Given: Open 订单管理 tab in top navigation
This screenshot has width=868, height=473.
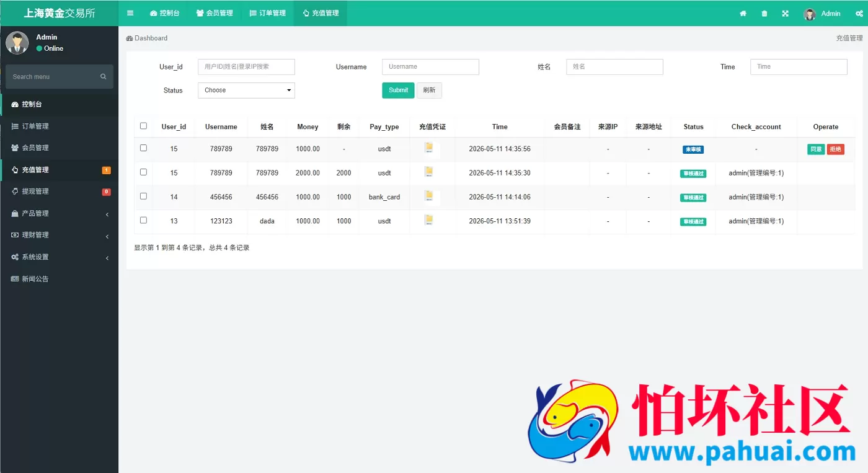Looking at the screenshot, I should 268,13.
